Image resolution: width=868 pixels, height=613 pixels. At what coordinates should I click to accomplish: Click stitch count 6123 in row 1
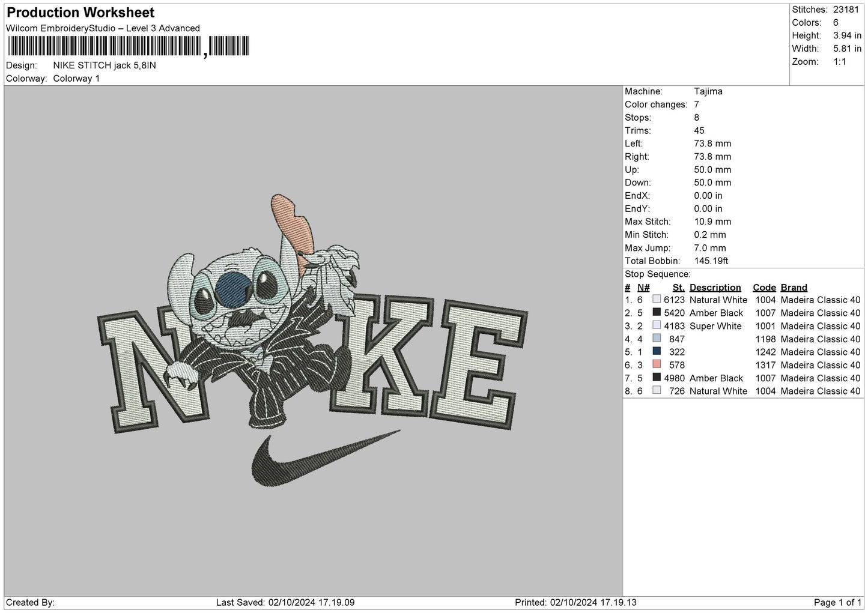675,300
